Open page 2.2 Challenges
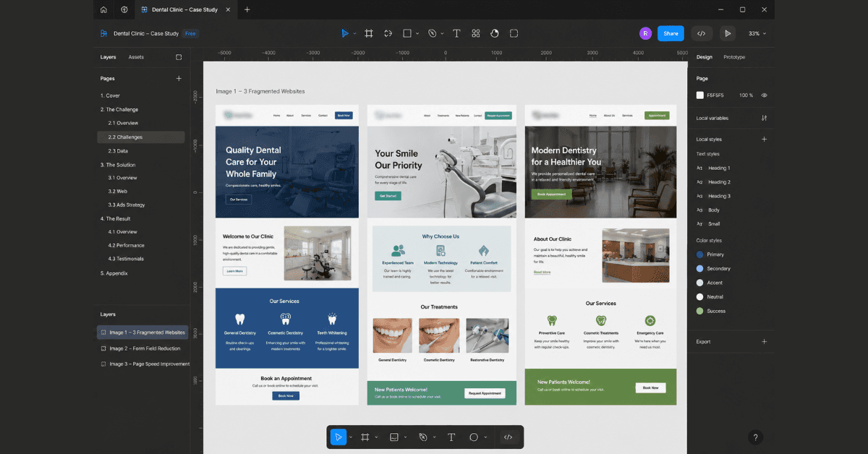The width and height of the screenshot is (868, 454). (x=141, y=137)
